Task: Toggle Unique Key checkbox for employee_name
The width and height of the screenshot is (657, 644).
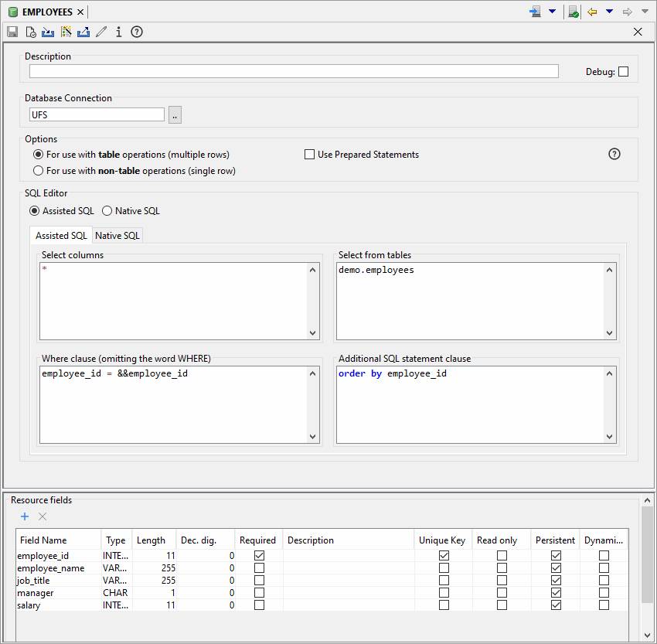Action: (x=444, y=568)
